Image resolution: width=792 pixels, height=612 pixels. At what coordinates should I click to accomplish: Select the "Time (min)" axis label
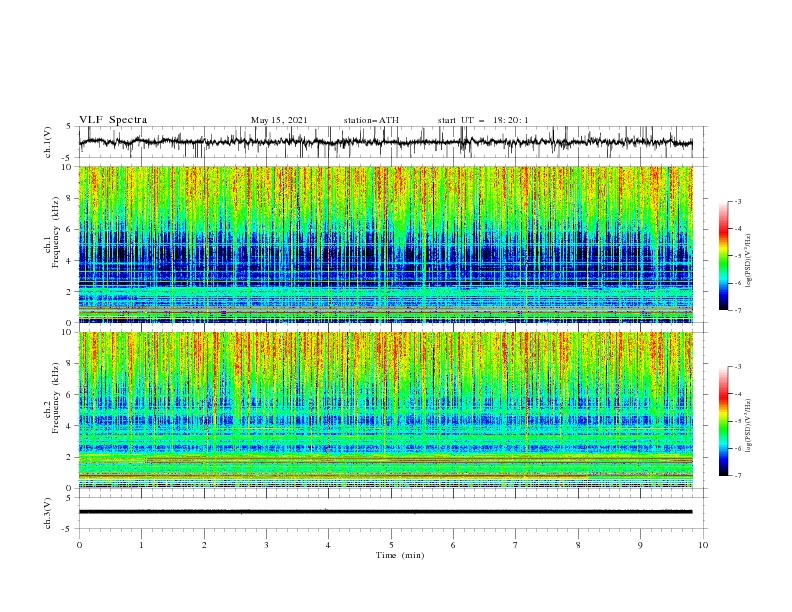pyautogui.click(x=400, y=555)
